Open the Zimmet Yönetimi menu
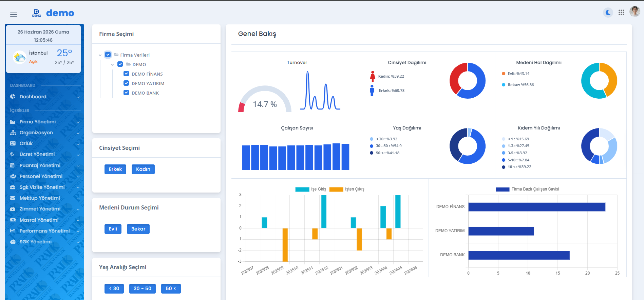 coord(44,209)
